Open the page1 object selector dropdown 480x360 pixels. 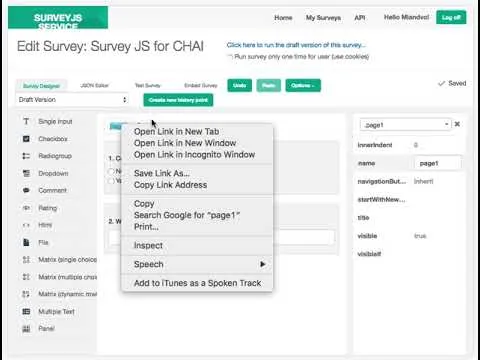406,125
